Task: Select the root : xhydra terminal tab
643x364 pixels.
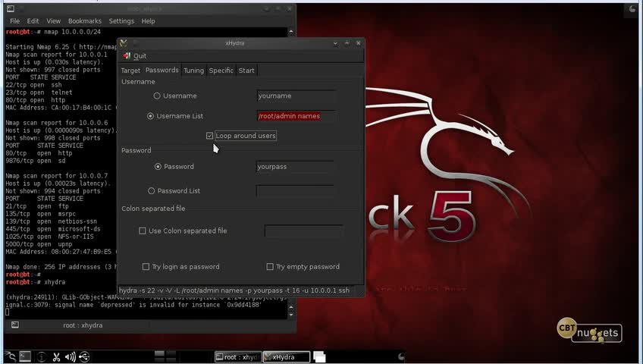Action: pos(83,325)
